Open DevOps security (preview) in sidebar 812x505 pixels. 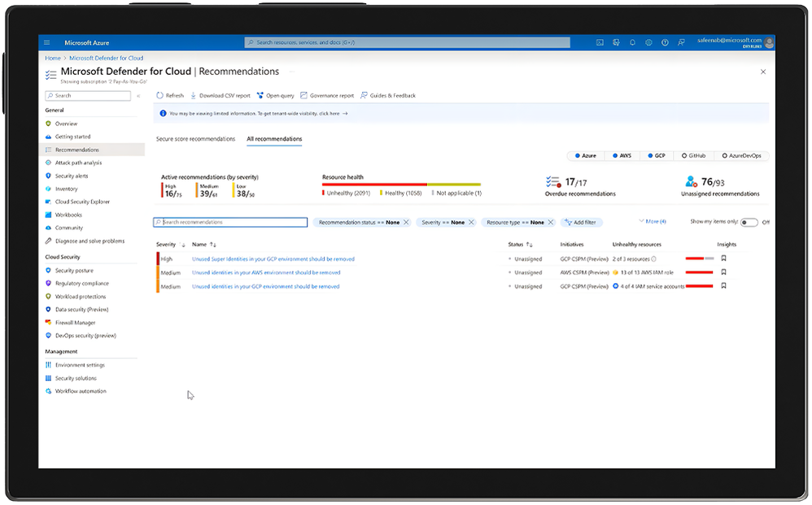tap(85, 335)
